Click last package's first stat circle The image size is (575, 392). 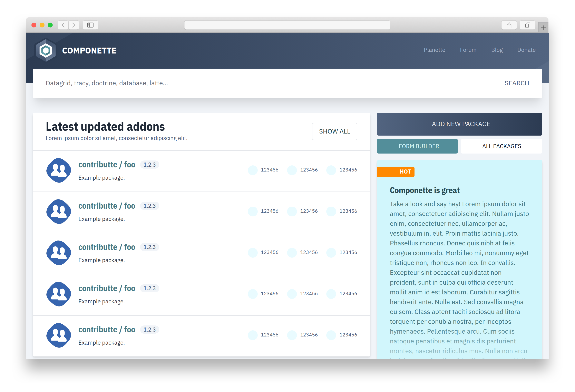point(253,335)
